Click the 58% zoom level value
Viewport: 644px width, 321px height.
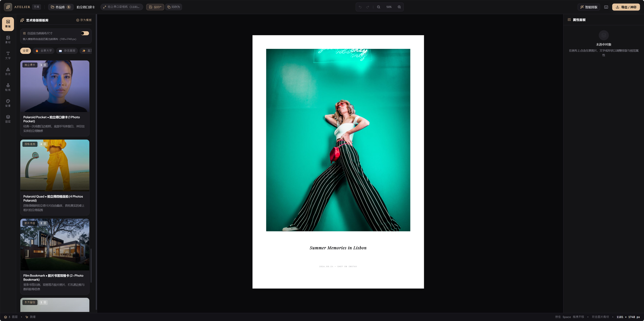pos(389,7)
